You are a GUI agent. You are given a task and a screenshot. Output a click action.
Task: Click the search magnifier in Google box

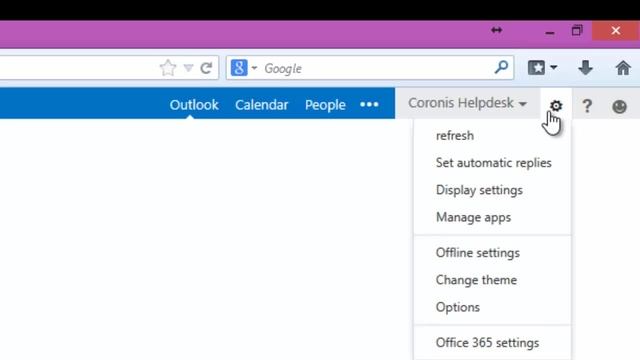(501, 67)
